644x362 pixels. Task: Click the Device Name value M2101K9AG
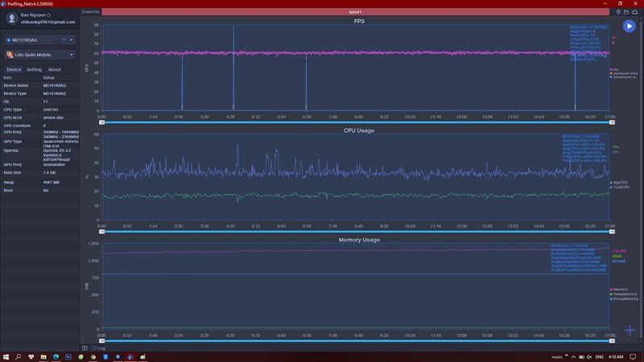pyautogui.click(x=55, y=85)
